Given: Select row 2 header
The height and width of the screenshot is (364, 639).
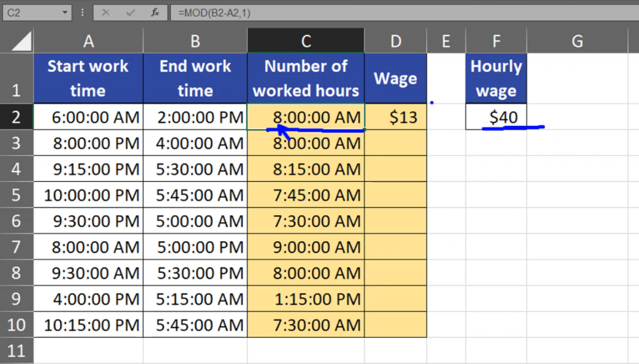Looking at the screenshot, I should pos(16,117).
